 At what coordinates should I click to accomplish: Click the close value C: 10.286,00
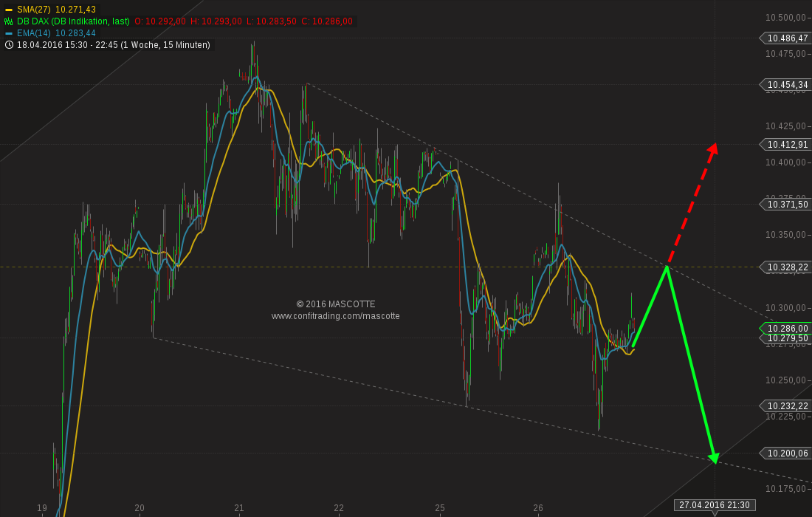point(327,21)
